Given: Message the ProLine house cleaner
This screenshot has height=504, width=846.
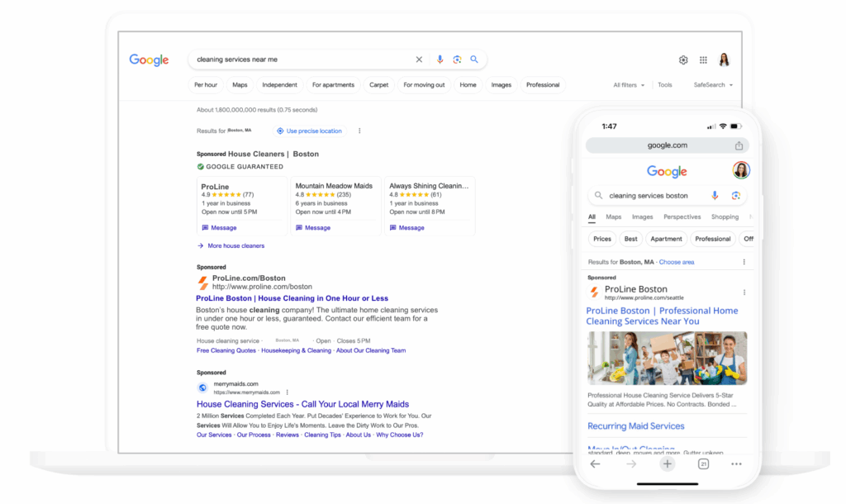Looking at the screenshot, I should 219,228.
